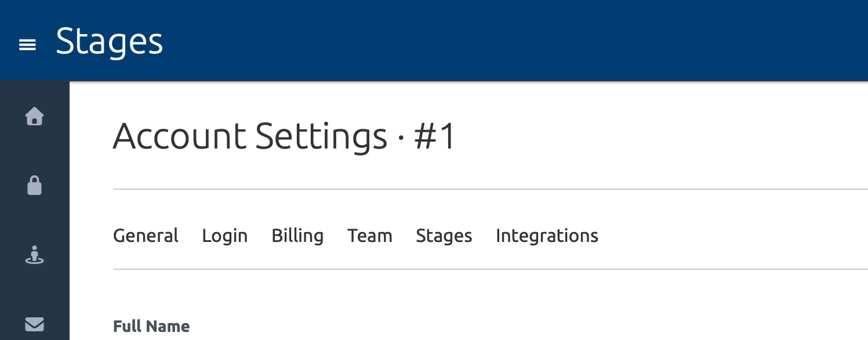Click the #1 account number in heading

(x=435, y=137)
